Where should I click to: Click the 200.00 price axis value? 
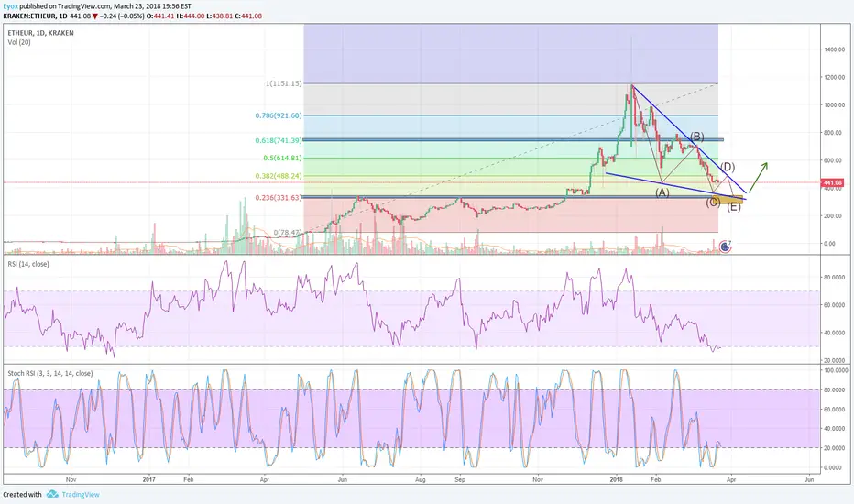(834, 216)
